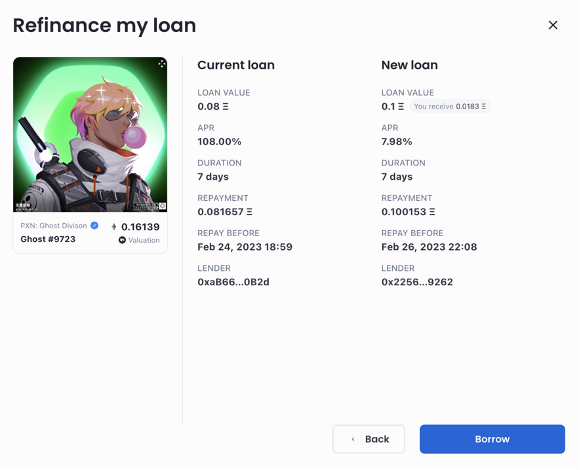
Task: Go back with the Back button
Action: [369, 439]
